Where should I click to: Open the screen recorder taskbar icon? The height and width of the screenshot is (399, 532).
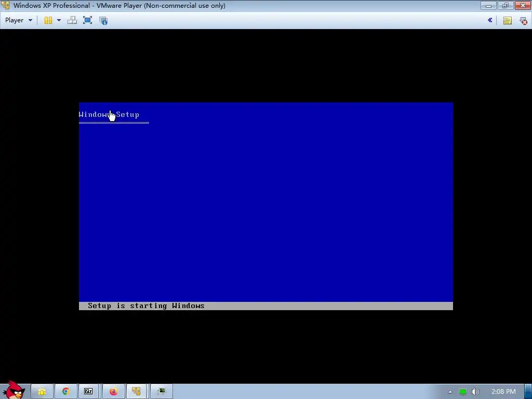coord(161,392)
